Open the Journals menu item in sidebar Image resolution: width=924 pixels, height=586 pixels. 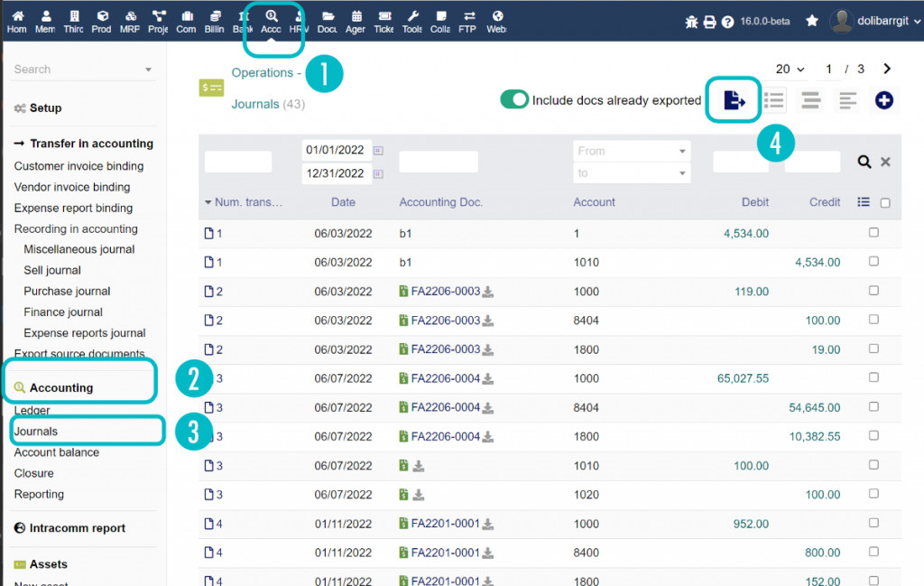coord(36,432)
